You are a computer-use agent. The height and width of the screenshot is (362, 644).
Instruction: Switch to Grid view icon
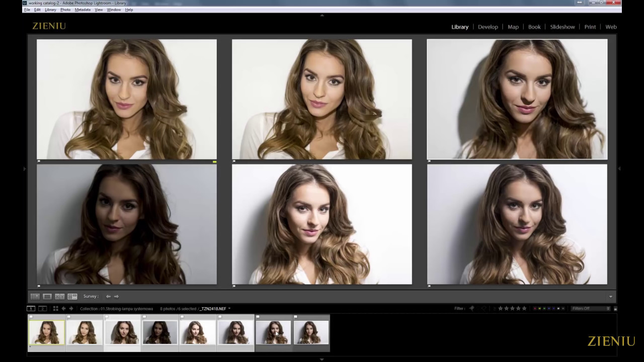[35, 297]
